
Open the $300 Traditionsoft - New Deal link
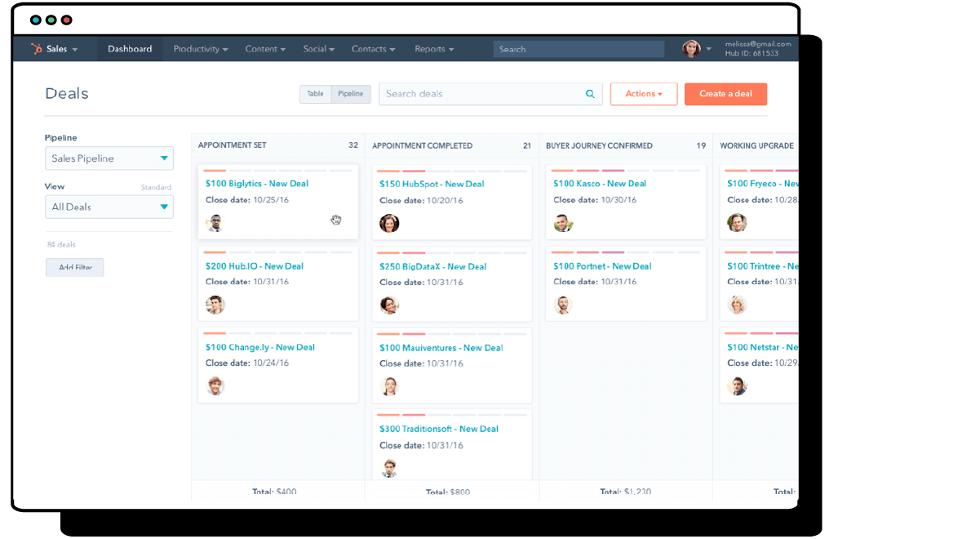pos(439,429)
